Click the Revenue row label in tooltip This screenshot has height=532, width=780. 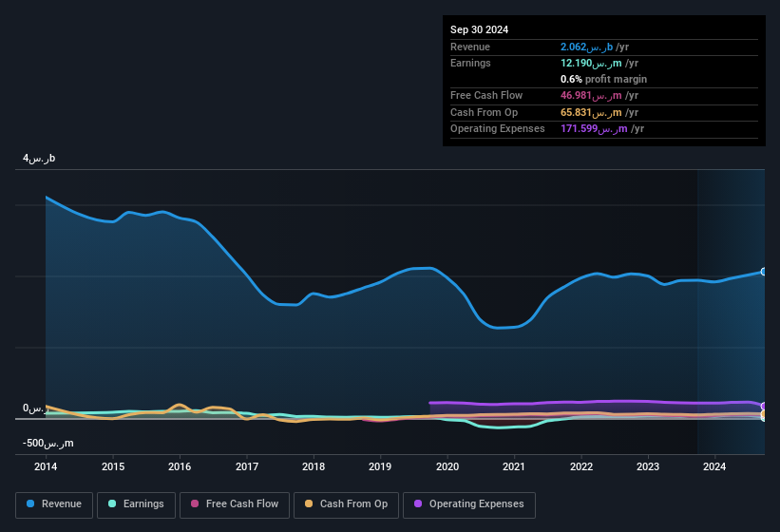tap(470, 47)
